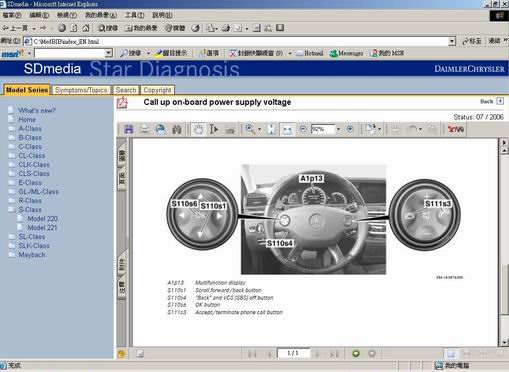
Task: Open the zoom tool dropdown arrow
Action: click(260, 129)
